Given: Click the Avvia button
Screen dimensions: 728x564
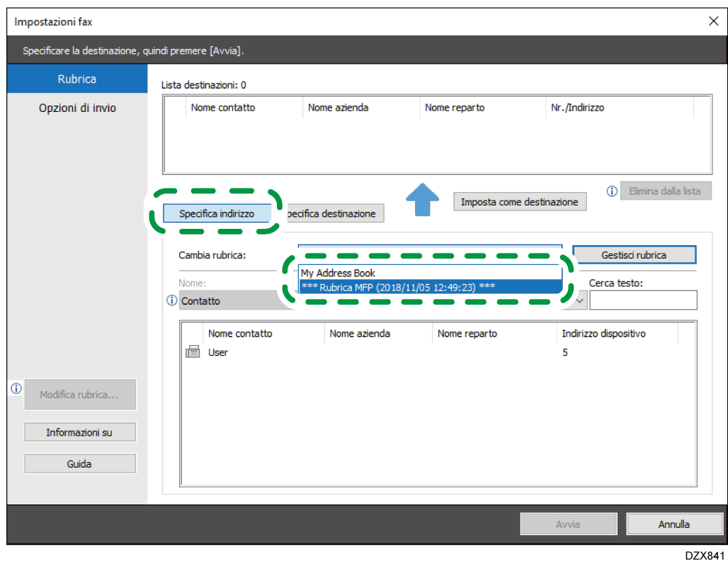Looking at the screenshot, I should coord(568,524).
